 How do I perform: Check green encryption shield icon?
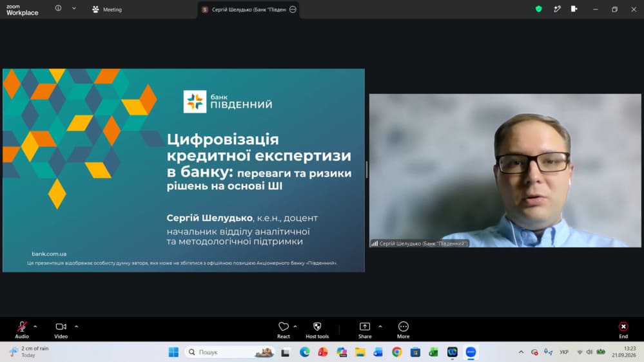click(538, 9)
